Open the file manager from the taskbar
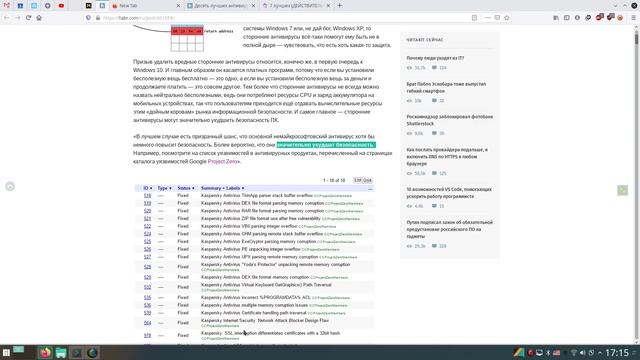The height and width of the screenshot is (360, 640). point(61,352)
